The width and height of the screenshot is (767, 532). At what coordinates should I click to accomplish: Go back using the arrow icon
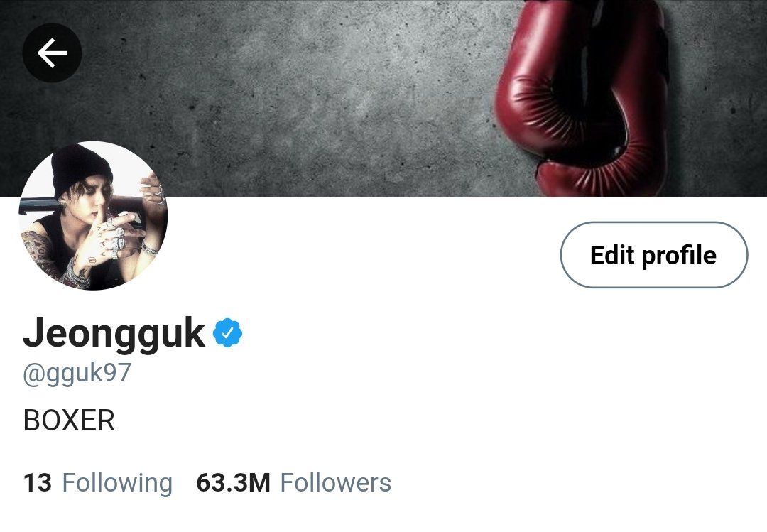pos(52,53)
